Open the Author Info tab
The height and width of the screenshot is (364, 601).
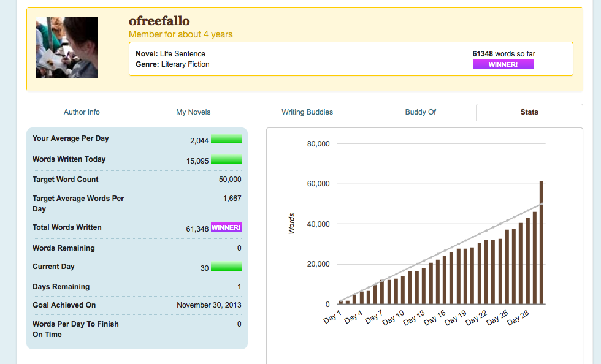[82, 112]
